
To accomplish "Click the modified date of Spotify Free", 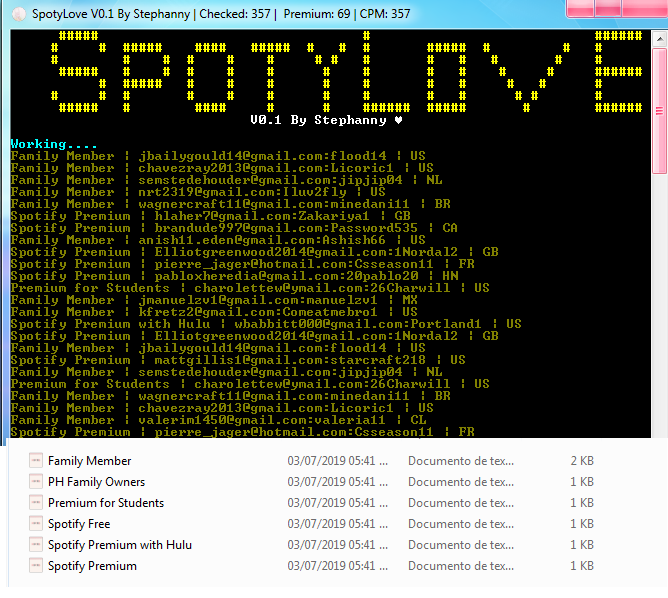I will click(x=337, y=524).
